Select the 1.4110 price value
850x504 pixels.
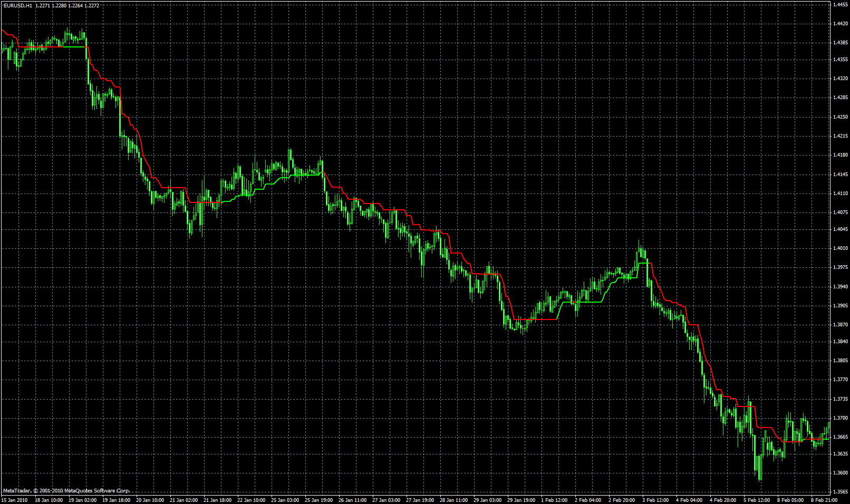click(841, 193)
